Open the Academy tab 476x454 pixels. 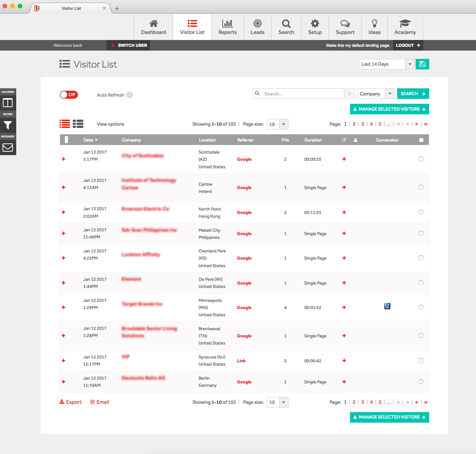point(405,27)
